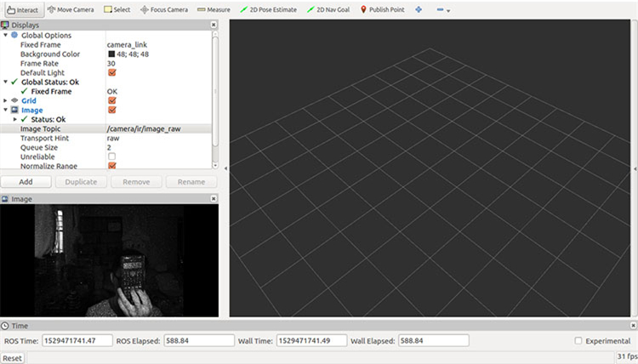Click the blue plus add-tool icon
Screen dimensions: 638x364
[419, 10]
